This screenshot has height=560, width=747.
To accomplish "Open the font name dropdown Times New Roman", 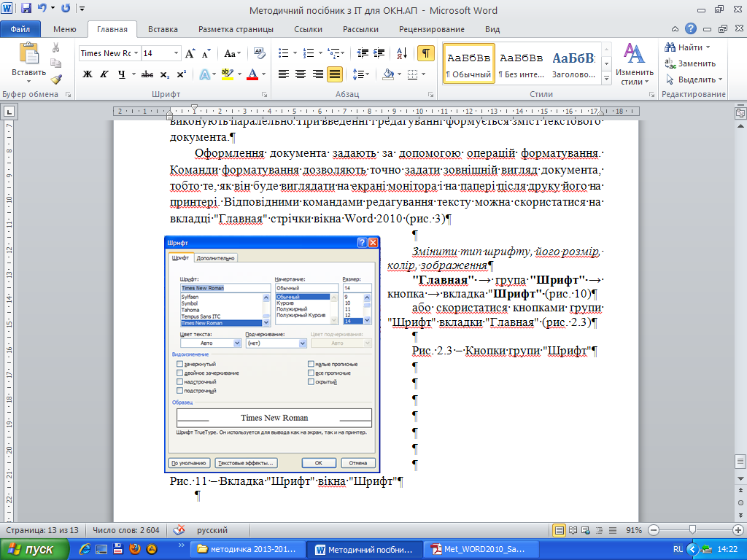I will [x=136, y=53].
